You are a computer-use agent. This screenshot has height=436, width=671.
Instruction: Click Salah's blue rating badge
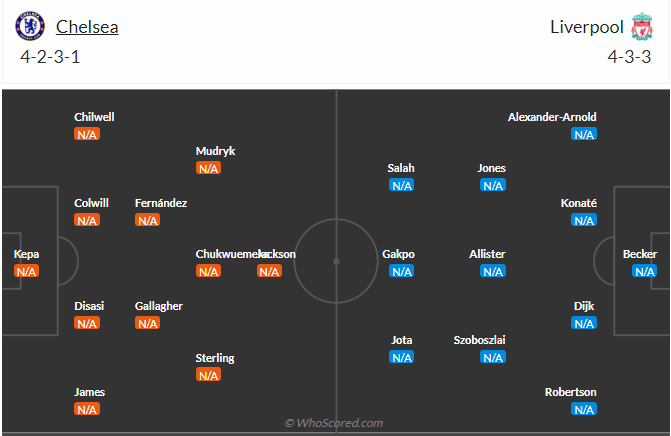click(401, 185)
